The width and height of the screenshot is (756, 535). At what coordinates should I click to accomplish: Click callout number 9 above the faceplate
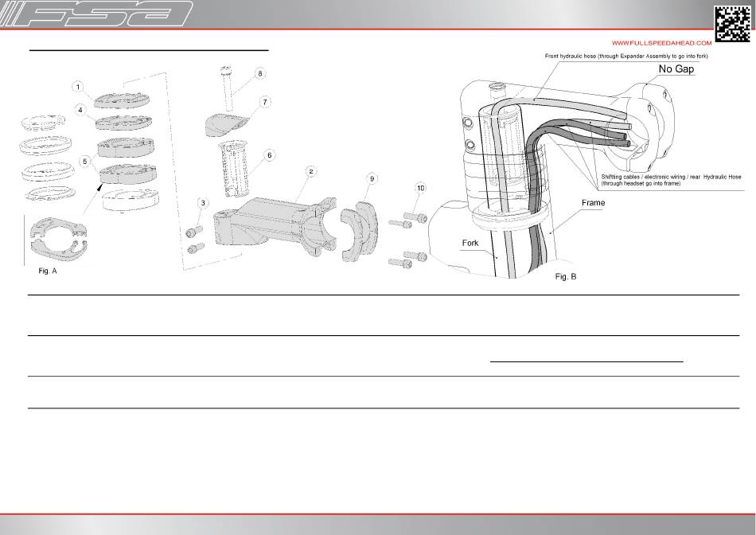pos(372,178)
